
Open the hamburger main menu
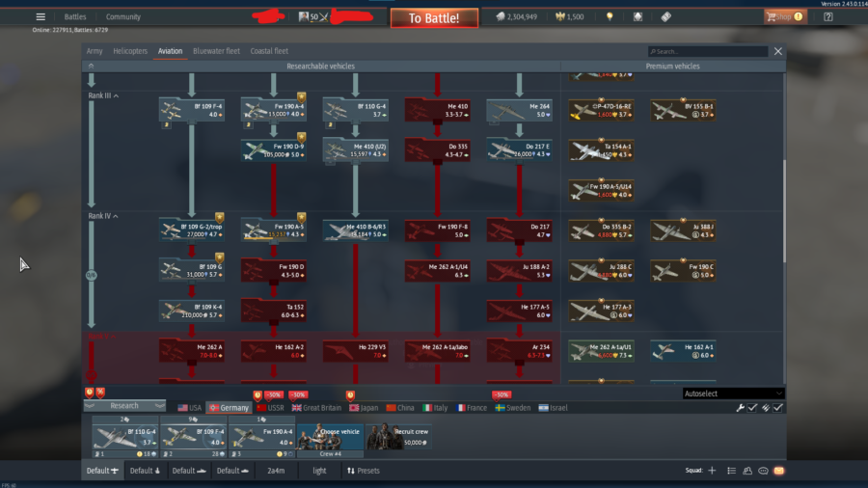[41, 16]
